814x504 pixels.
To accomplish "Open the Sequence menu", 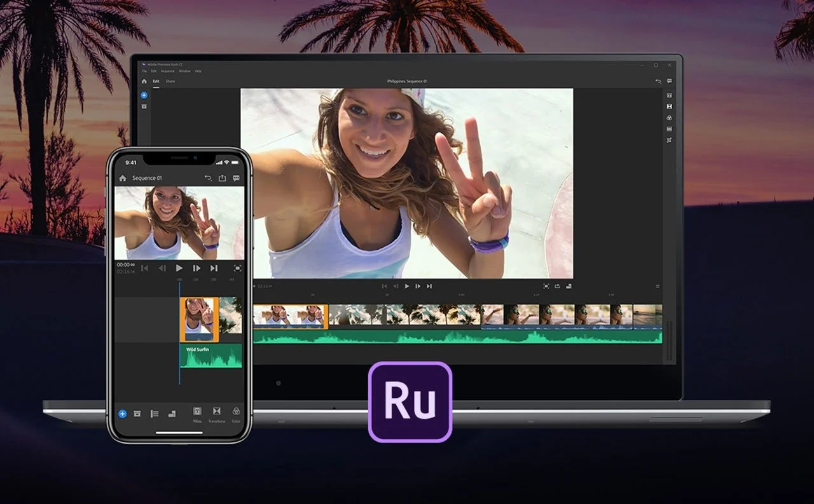I will [167, 71].
